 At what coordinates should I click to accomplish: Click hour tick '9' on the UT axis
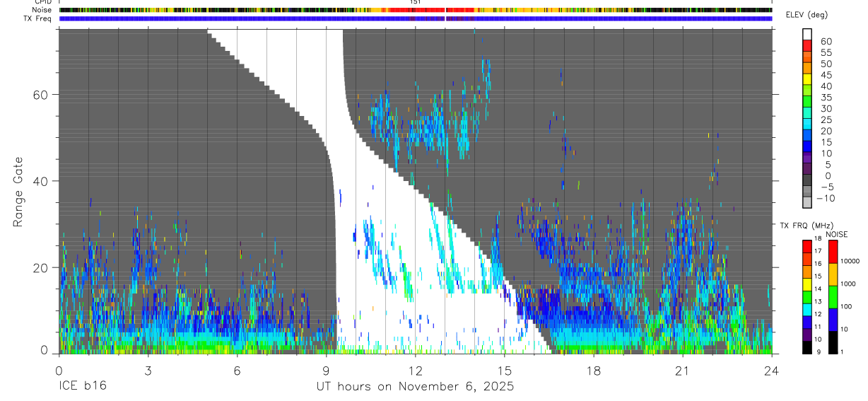[x=327, y=371]
